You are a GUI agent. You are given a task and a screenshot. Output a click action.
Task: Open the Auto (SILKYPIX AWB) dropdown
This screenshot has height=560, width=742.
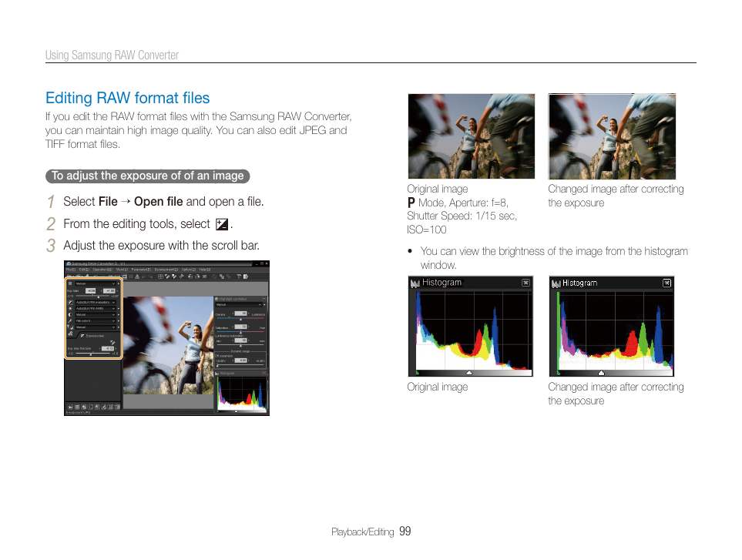96,308
